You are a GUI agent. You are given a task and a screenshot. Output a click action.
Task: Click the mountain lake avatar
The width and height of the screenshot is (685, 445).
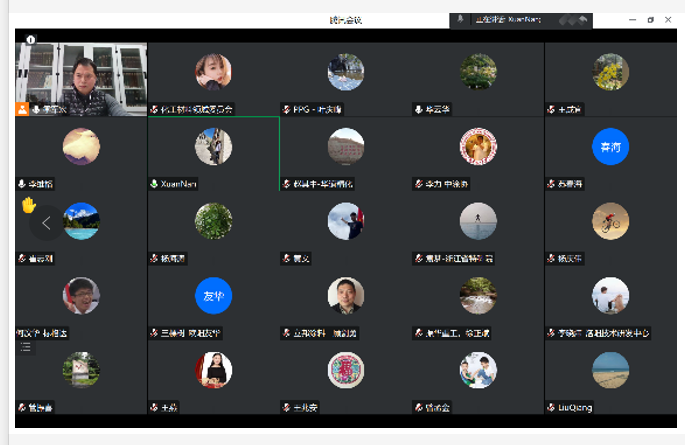point(81,221)
